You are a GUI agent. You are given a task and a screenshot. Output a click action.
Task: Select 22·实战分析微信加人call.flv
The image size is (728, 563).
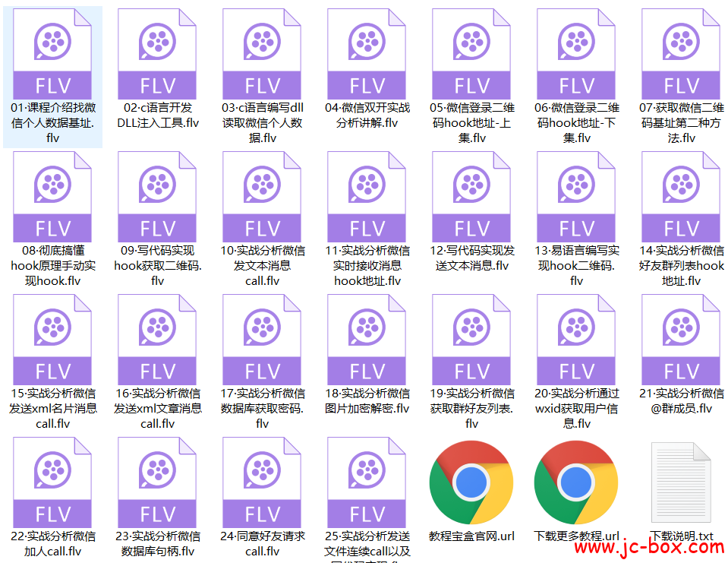point(52,482)
